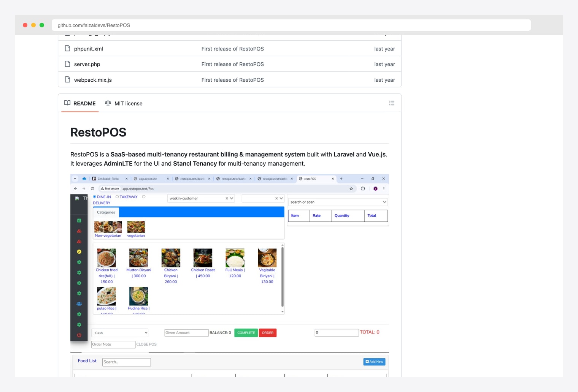
Task: Close the ZenBoard Trello tab
Action: coord(127,179)
